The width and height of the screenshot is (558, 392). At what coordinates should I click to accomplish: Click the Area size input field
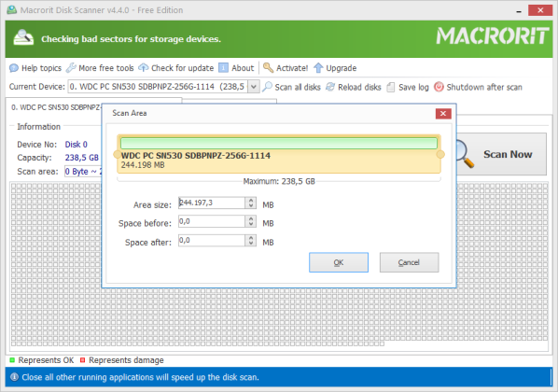pyautogui.click(x=212, y=203)
